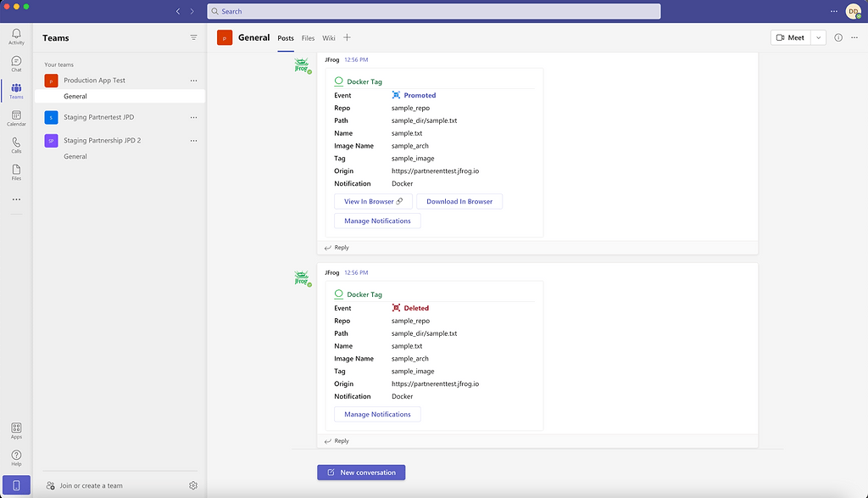Click the JFrog bot avatar

coord(302,64)
